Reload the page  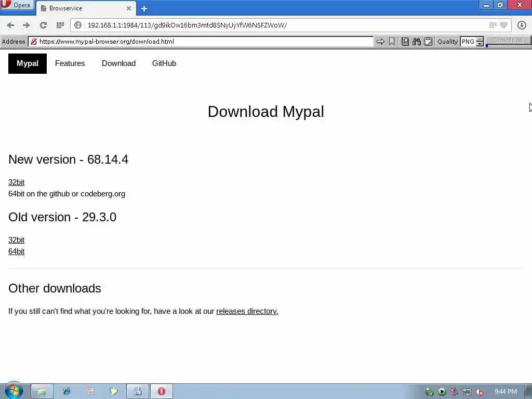[x=43, y=25]
